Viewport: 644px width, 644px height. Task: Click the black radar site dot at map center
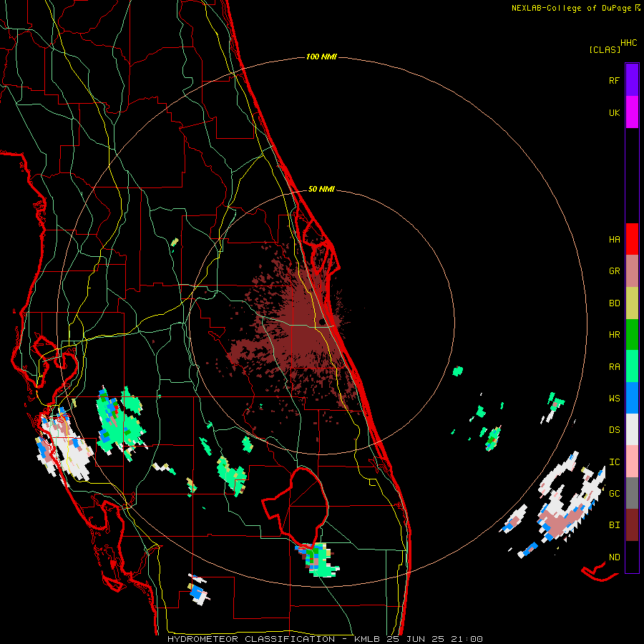[323, 322]
